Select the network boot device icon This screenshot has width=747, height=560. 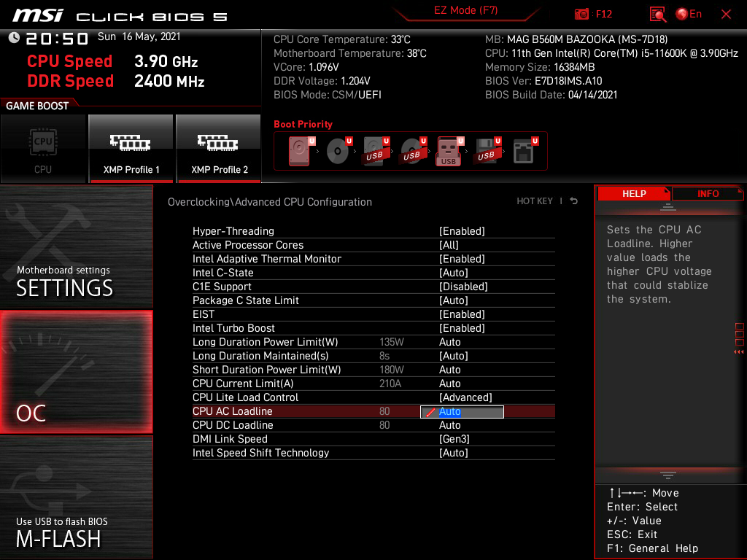(525, 151)
